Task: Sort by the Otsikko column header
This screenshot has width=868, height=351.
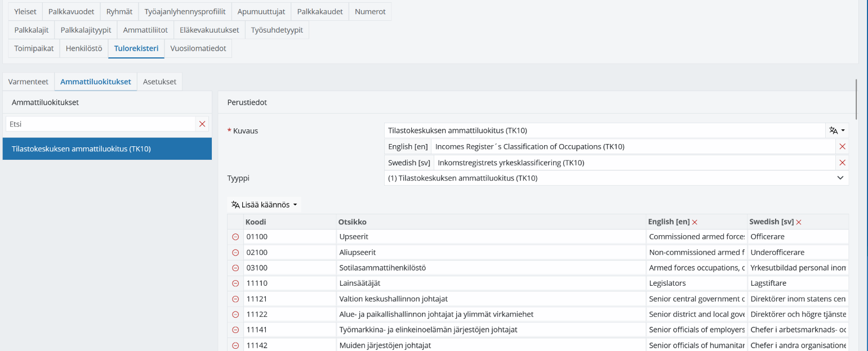Action: tap(491, 222)
